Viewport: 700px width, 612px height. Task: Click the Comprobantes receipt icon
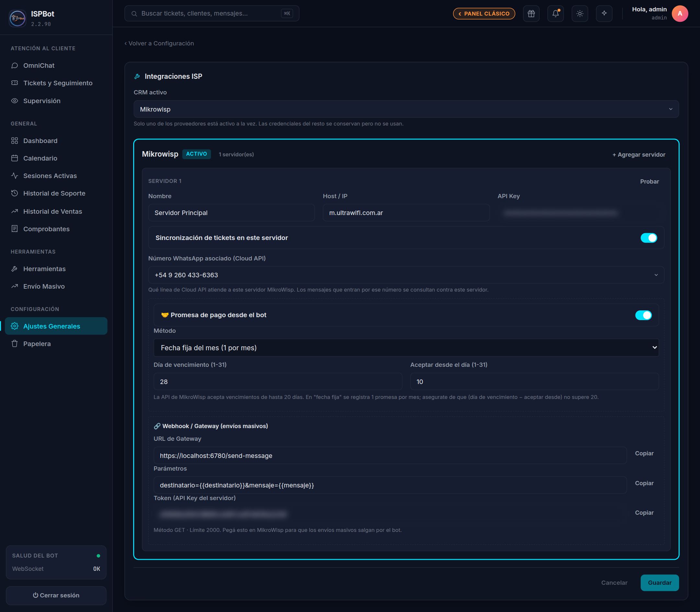pyautogui.click(x=14, y=229)
